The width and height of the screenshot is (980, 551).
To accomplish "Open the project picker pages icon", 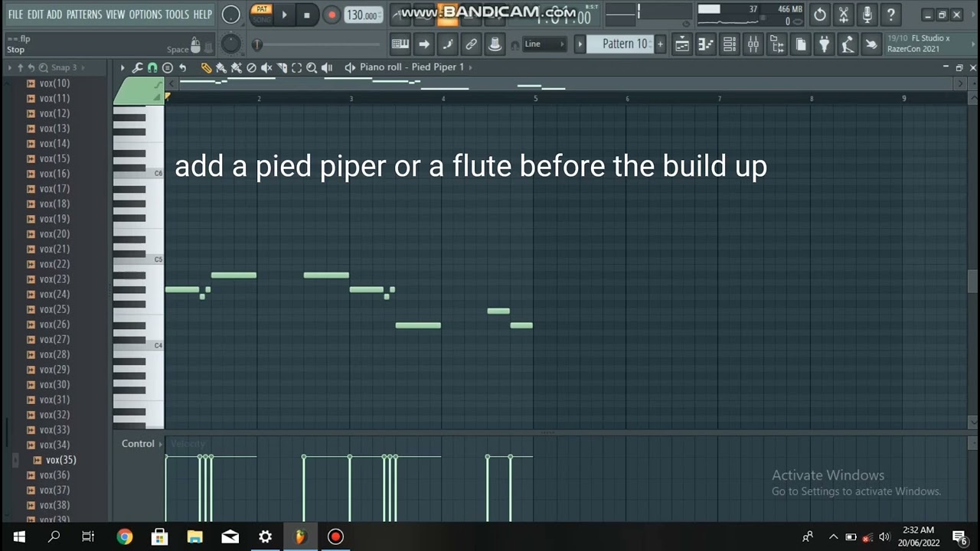I will pos(800,44).
